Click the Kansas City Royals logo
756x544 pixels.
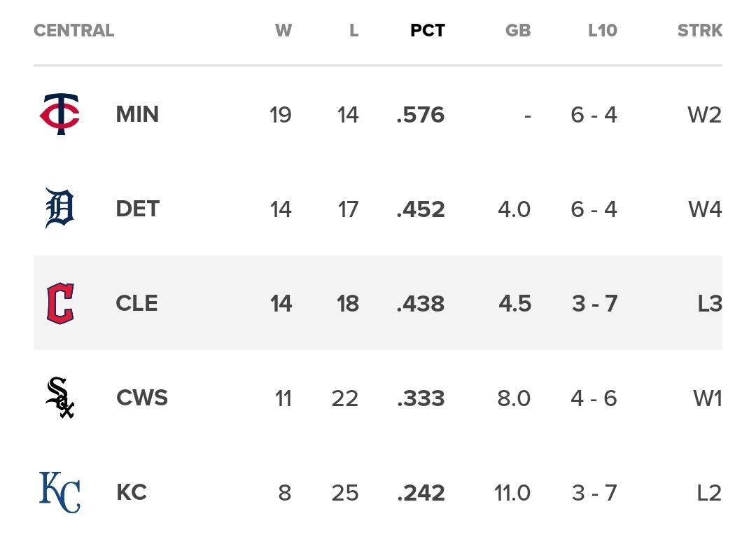59,492
